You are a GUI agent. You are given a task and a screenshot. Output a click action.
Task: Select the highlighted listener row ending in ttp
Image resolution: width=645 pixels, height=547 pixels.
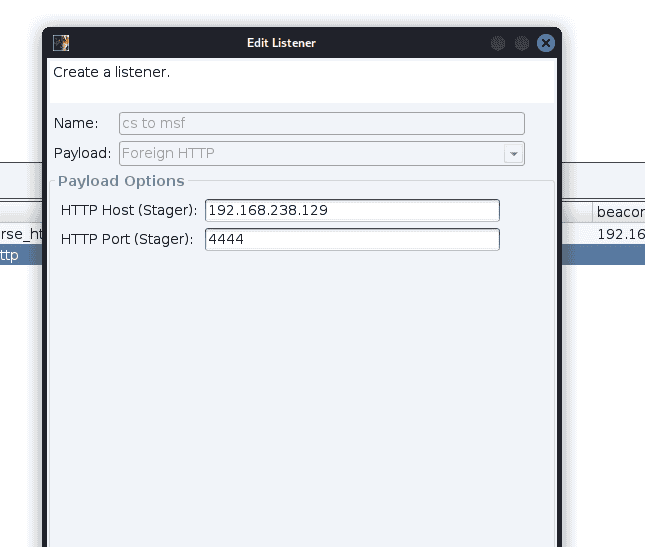pyautogui.click(x=20, y=255)
